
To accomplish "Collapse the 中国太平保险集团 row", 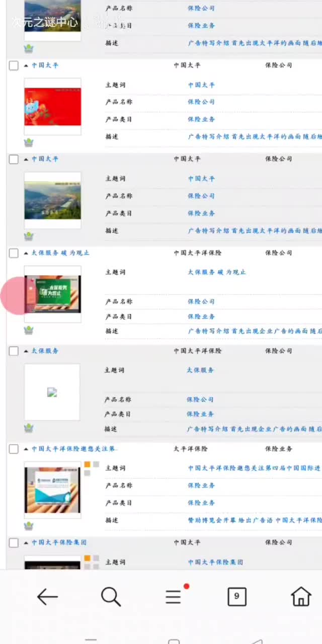I will [26, 543].
